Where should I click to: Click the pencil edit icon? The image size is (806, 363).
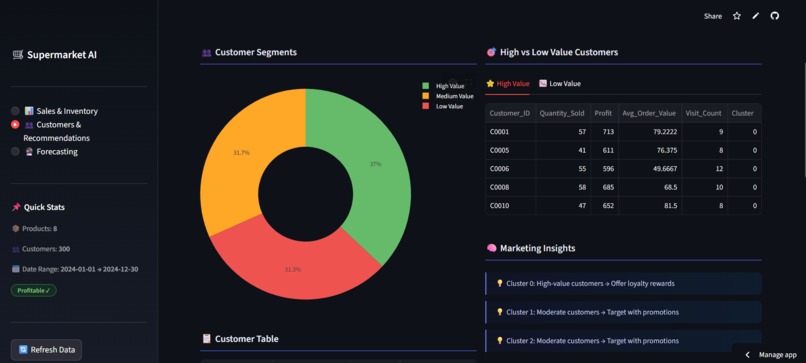click(756, 16)
